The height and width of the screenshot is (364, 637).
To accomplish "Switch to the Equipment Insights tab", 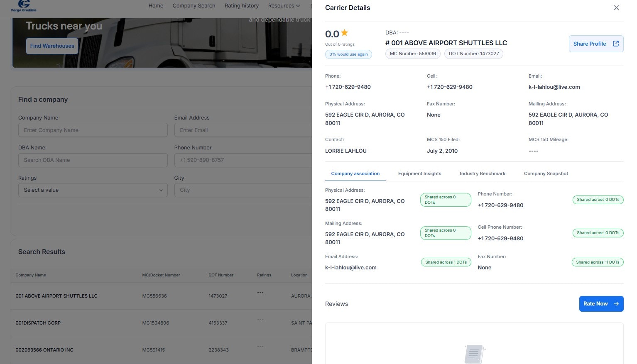I will pos(419,173).
